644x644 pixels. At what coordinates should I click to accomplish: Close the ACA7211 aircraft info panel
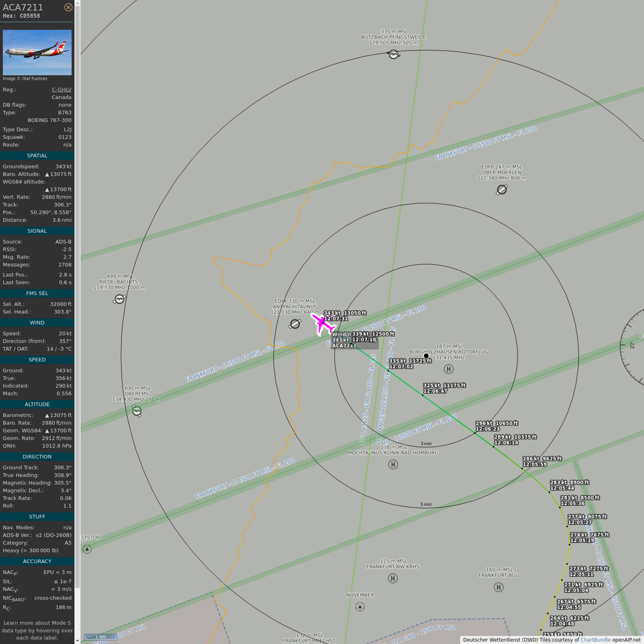pos(68,7)
